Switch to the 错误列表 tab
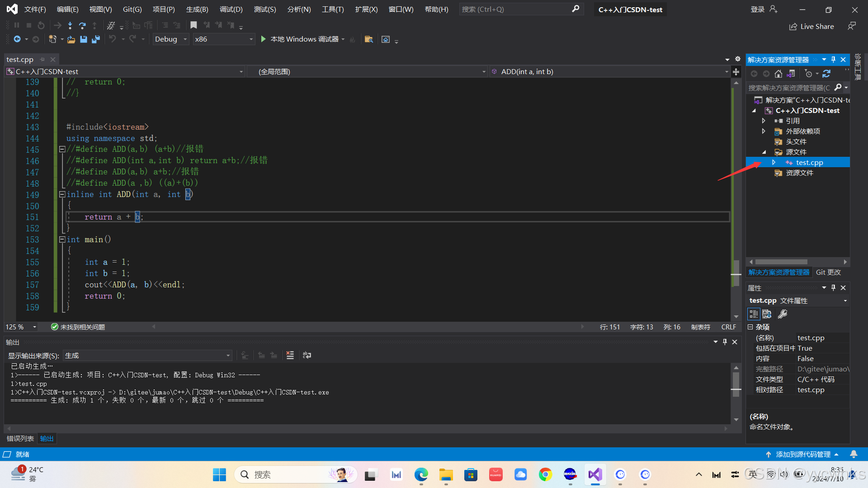Image resolution: width=868 pixels, height=488 pixels. pos(20,438)
